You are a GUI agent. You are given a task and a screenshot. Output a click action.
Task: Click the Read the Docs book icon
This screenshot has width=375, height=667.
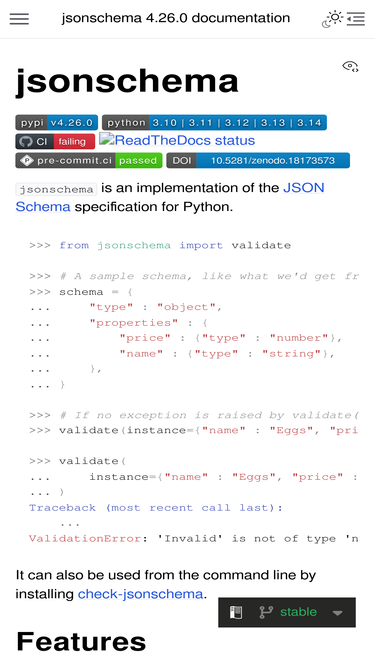tap(236, 613)
